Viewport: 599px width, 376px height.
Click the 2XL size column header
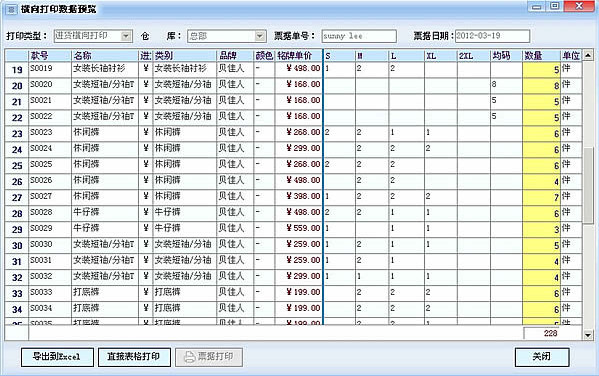(x=474, y=56)
